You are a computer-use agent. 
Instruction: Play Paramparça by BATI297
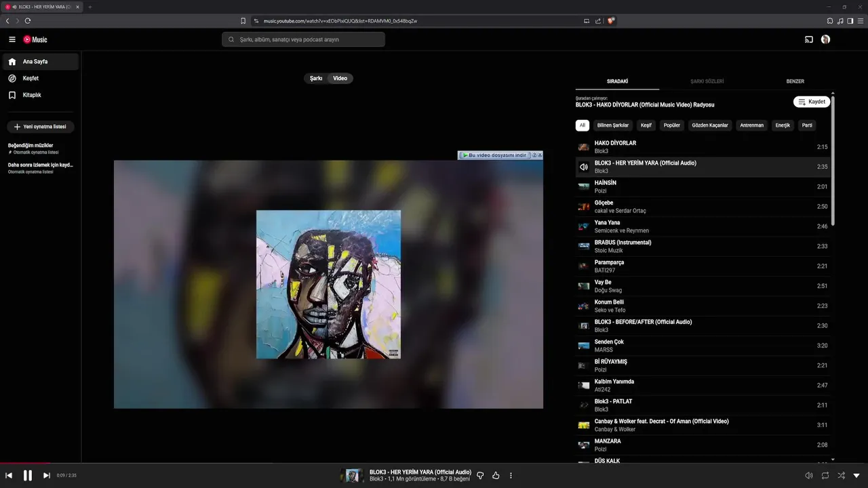(x=703, y=266)
